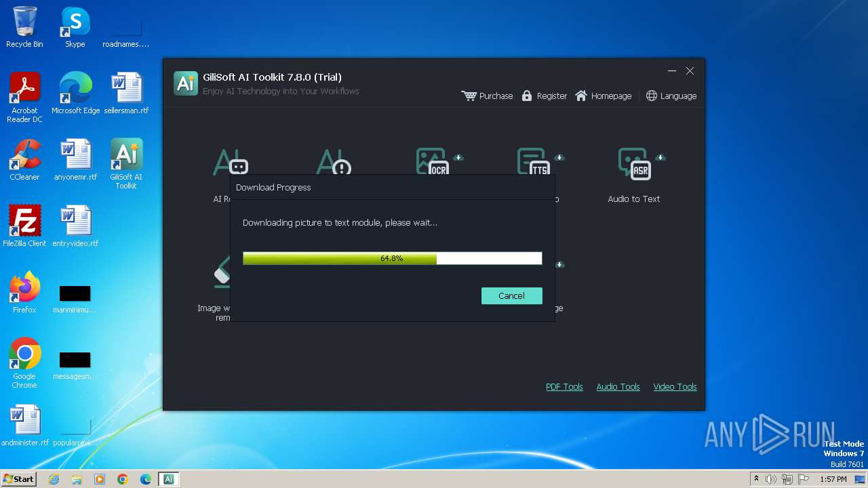Select the Skype desktop shortcut

tap(75, 28)
